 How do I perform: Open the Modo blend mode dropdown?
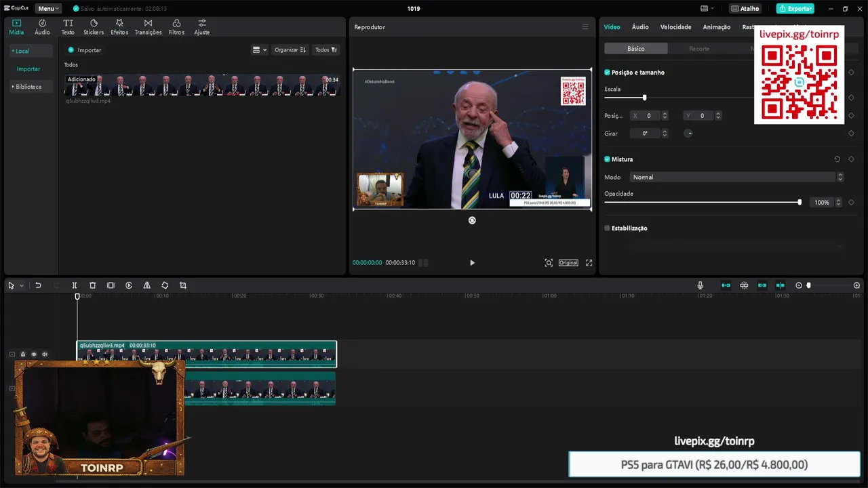(x=736, y=177)
